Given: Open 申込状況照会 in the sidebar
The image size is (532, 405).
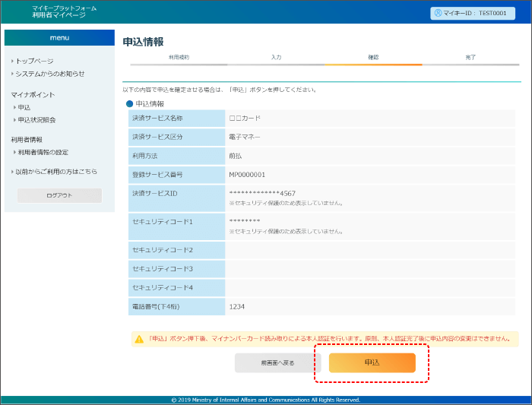Looking at the screenshot, I should pyautogui.click(x=36, y=119).
